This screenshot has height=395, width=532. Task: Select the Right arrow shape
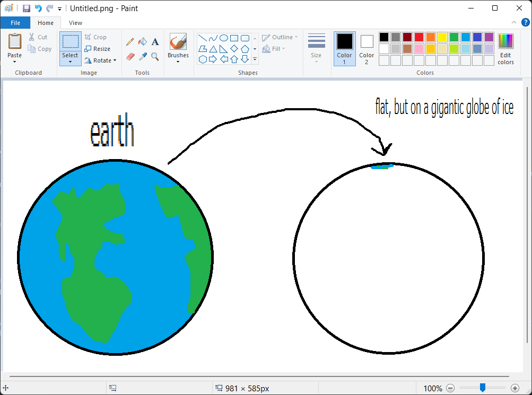[x=213, y=59]
